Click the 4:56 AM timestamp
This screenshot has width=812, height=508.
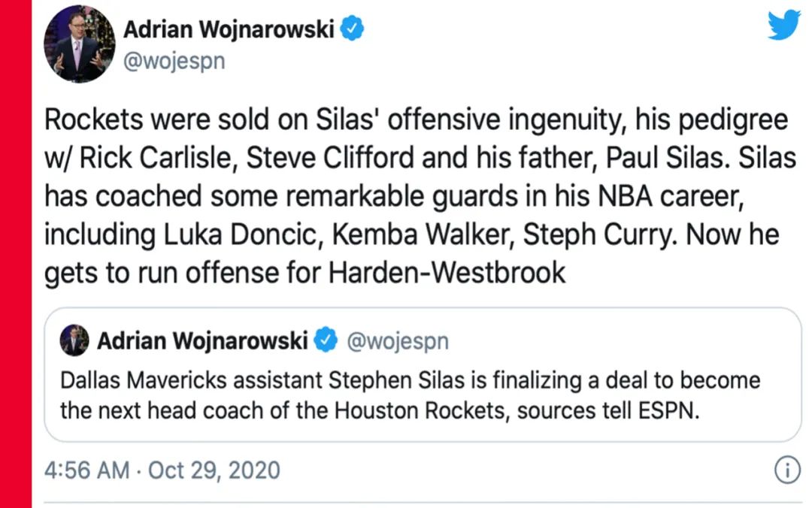click(x=87, y=471)
